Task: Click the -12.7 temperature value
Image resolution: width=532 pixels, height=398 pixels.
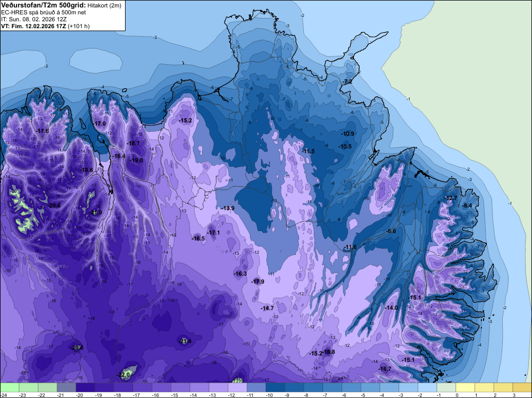Action: [451, 198]
